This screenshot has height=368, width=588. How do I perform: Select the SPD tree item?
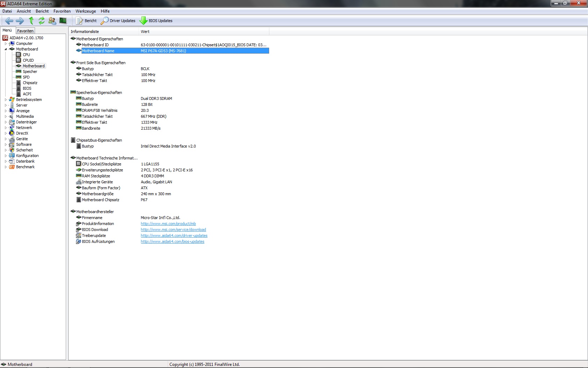click(x=26, y=77)
